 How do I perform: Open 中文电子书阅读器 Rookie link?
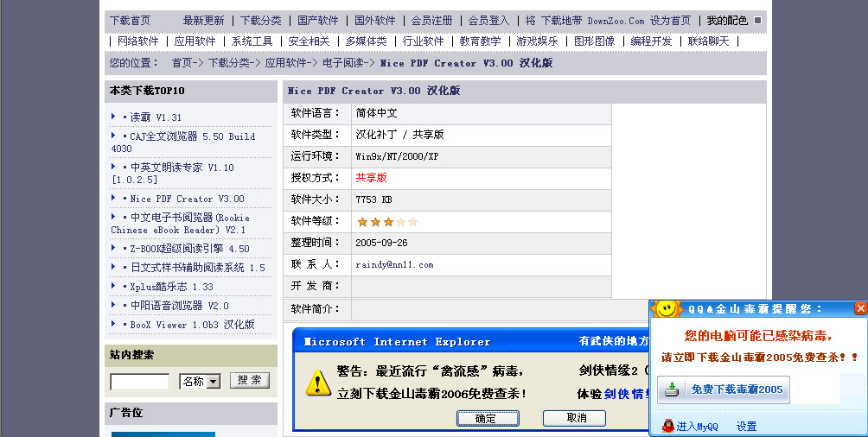(181, 224)
